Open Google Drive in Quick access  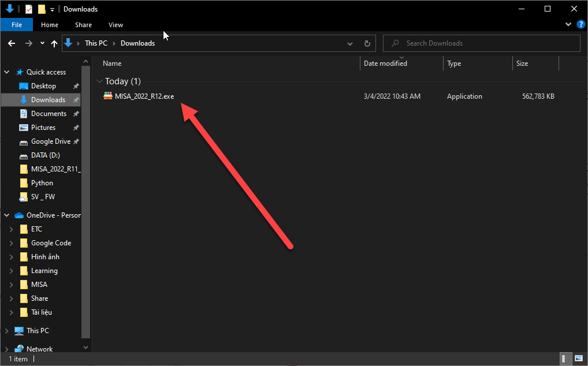coord(51,141)
